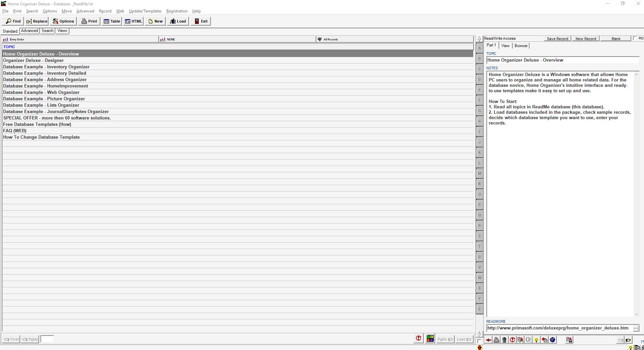Click the Blank button
Screen dimensions: 644x350
pos(616,39)
